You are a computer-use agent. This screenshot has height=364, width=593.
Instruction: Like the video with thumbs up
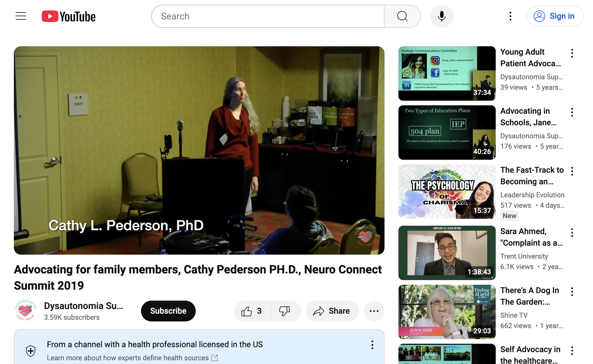tap(252, 311)
